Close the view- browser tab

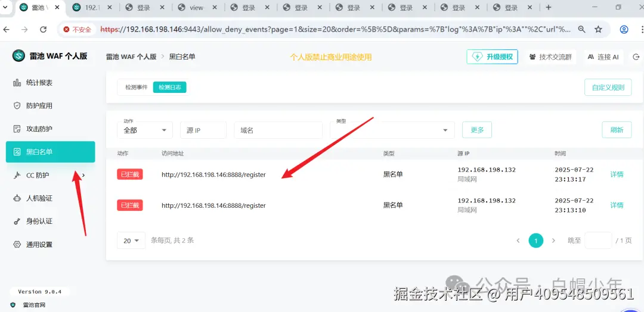[214, 7]
